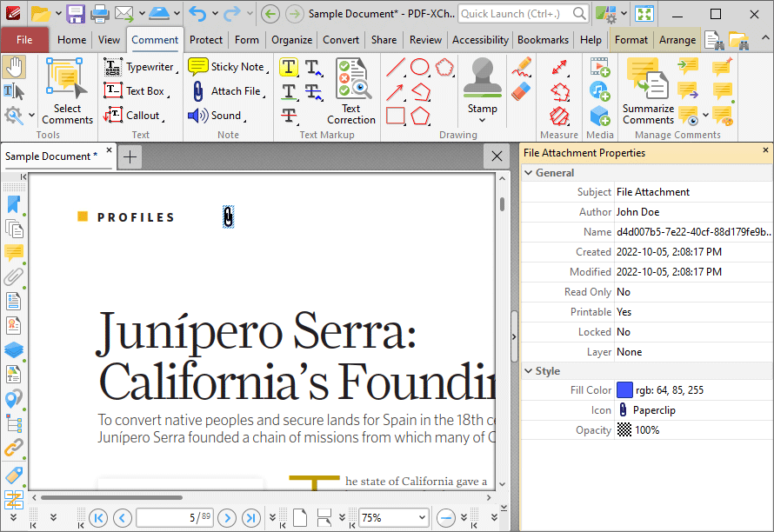Open the Layers side pane
The width and height of the screenshot is (774, 532).
[14, 349]
